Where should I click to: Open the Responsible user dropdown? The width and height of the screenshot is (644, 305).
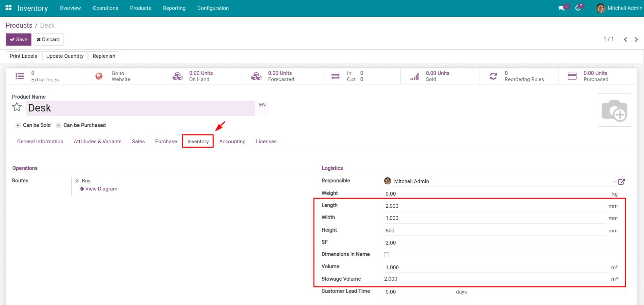tap(614, 181)
